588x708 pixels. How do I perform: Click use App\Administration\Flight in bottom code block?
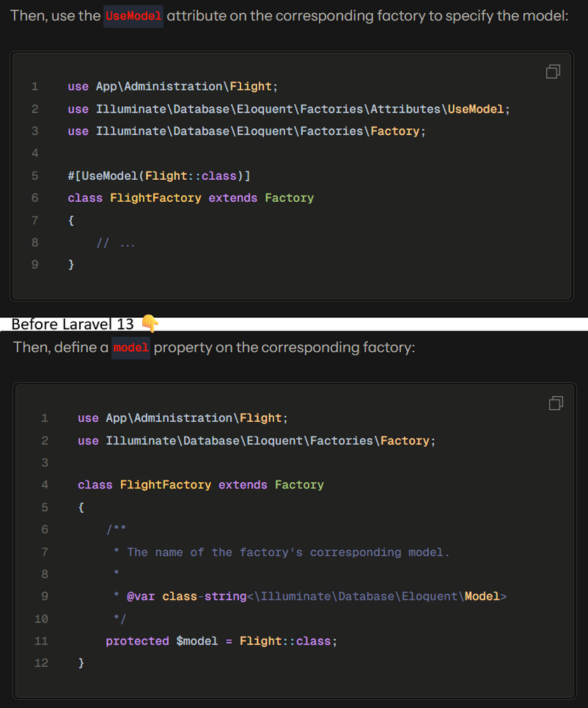[183, 418]
